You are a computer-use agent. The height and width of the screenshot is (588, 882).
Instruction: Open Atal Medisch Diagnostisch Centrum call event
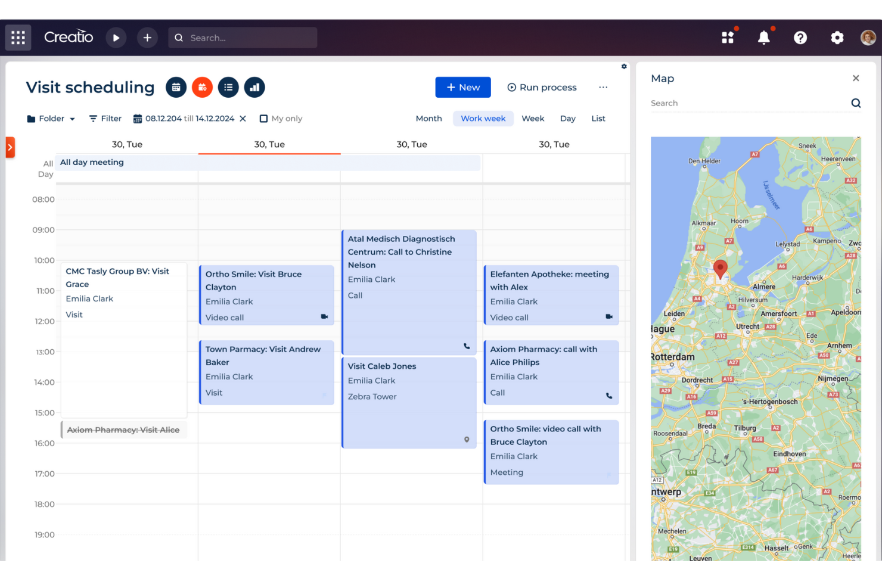[x=409, y=293]
